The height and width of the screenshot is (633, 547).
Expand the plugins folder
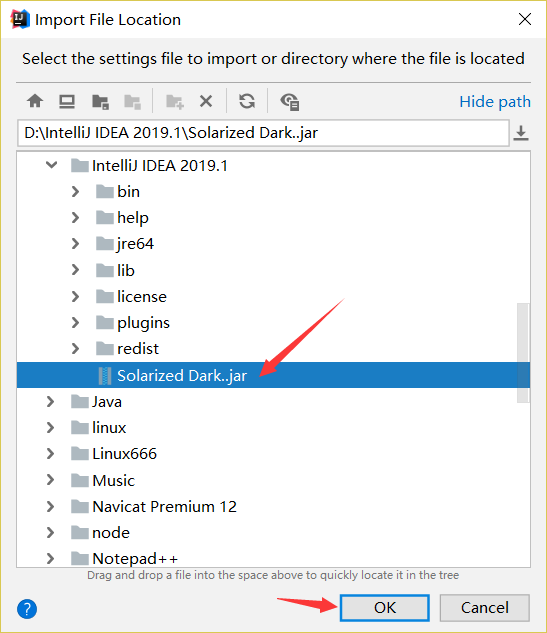[75, 322]
